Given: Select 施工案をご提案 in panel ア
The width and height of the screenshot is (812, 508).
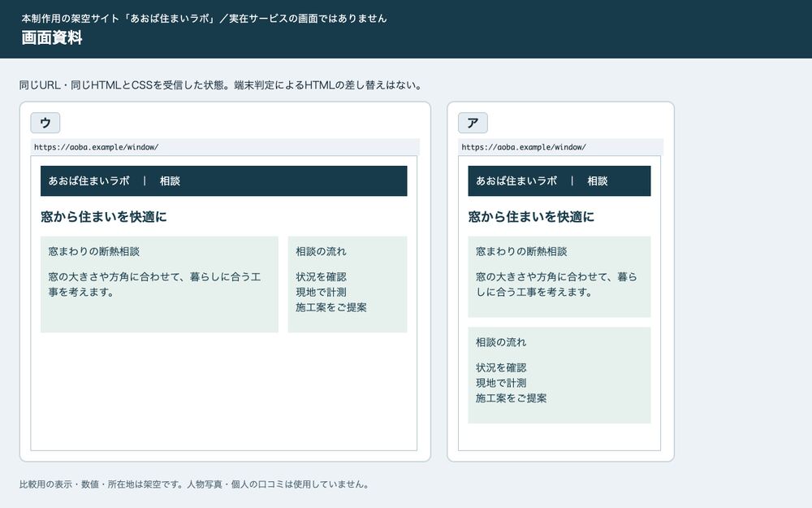Looking at the screenshot, I should pos(511,398).
